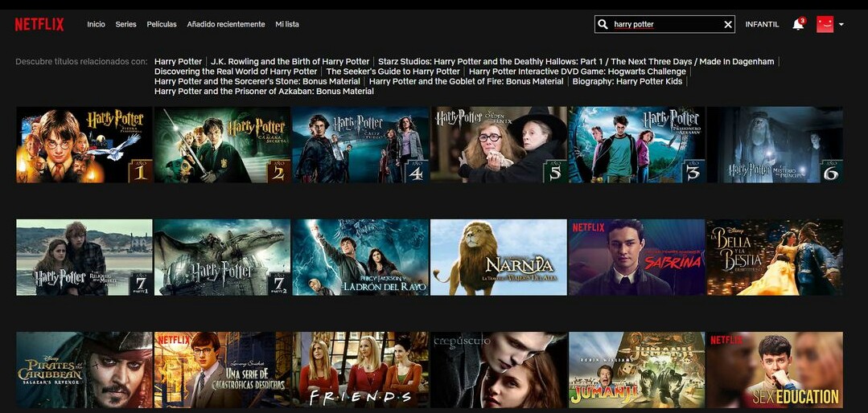Select the Sabrina thumbnail
This screenshot has height=413, width=868.
click(636, 258)
